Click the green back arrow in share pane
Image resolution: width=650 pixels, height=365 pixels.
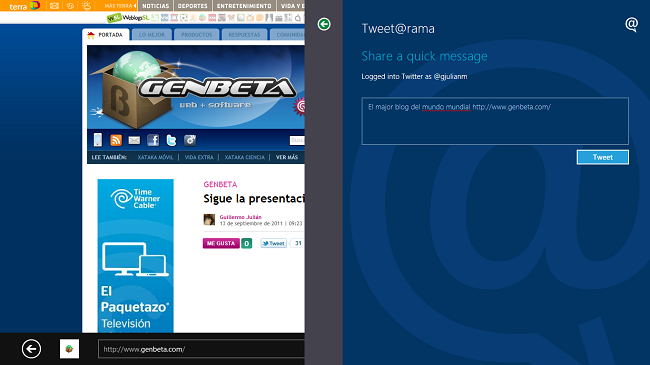point(324,24)
